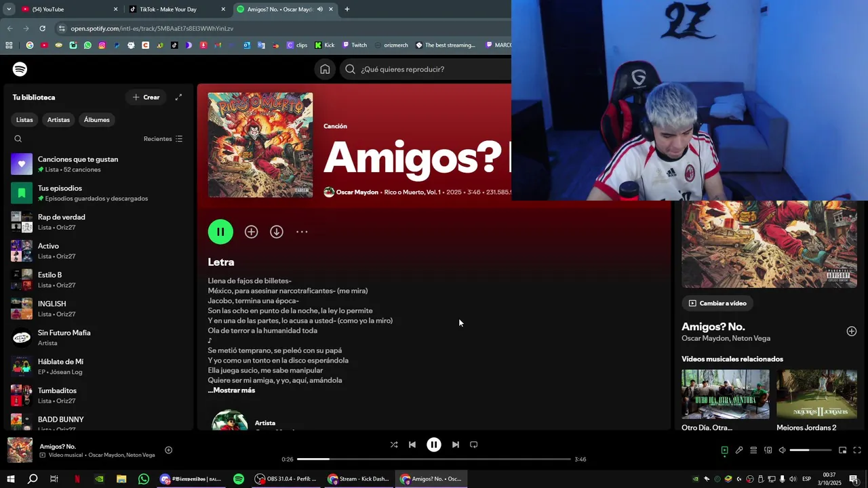Select the 'Listas' filter chip
The height and width of the screenshot is (488, 868).
click(24, 120)
